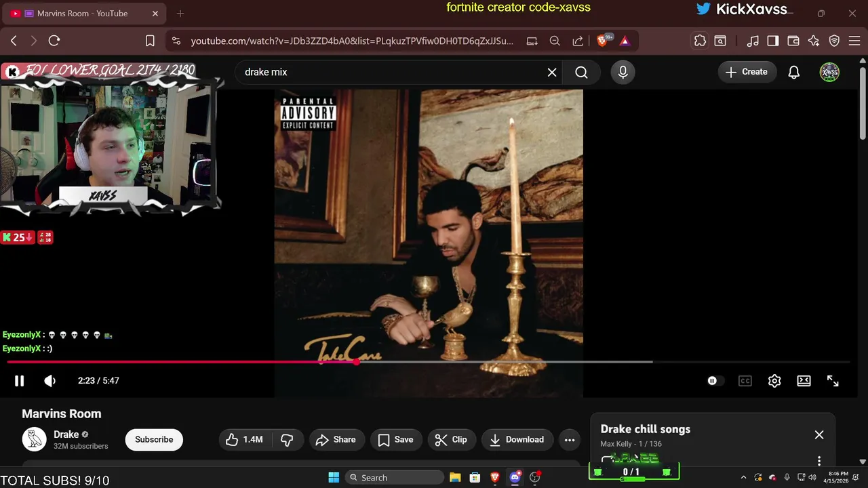Create a Clip with the scissors button
868x488 pixels.
tap(451, 440)
